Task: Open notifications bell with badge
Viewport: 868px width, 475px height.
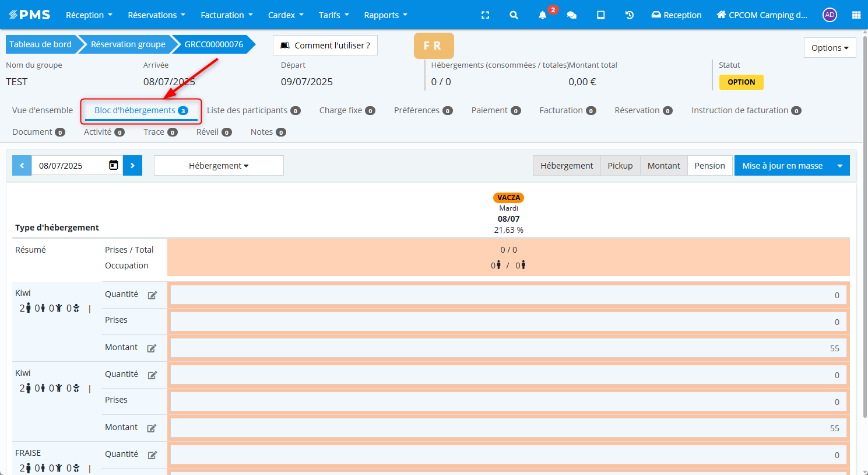Action: [543, 15]
